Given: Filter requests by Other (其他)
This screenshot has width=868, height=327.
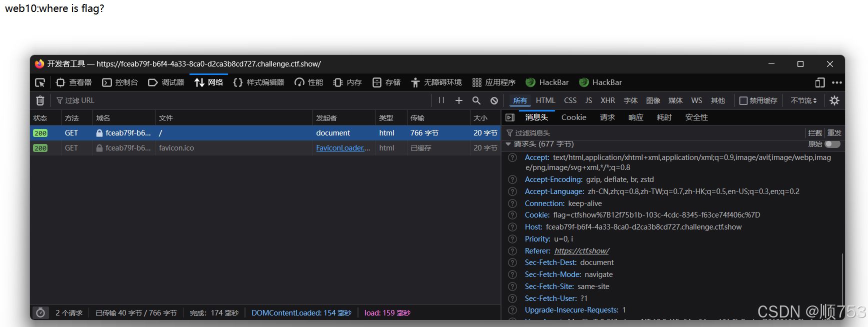Looking at the screenshot, I should click(718, 100).
